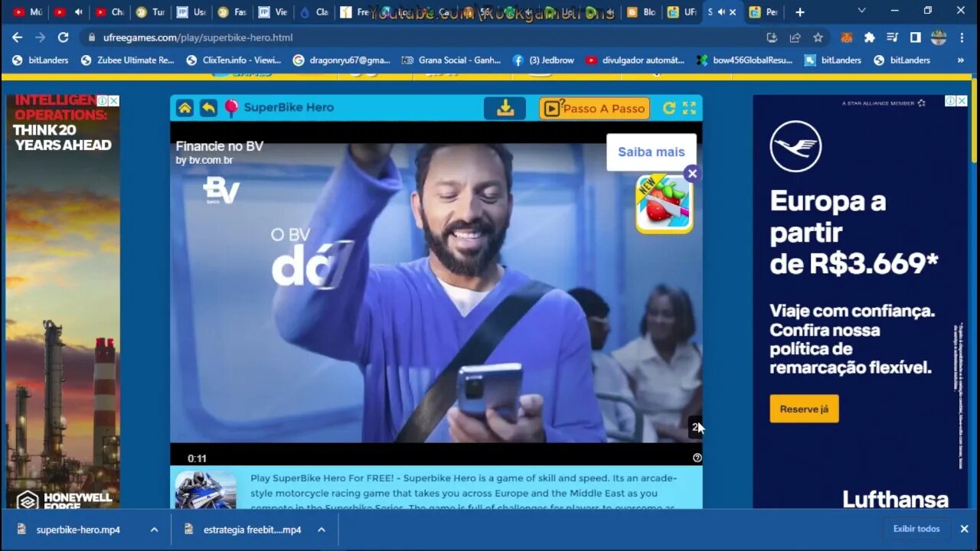Screen dimensions: 980x551
Task: Click the 'Financie no BV' ad title
Action: (220, 146)
